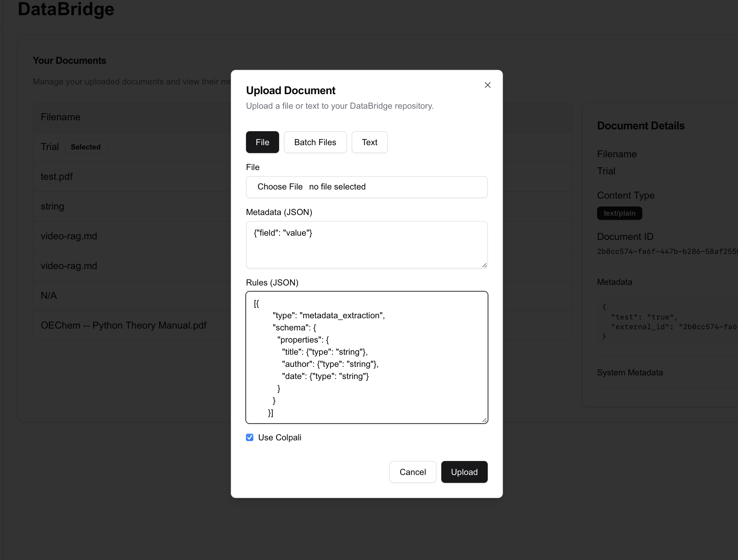Open the file picker with Choose File
The height and width of the screenshot is (560, 738).
click(280, 187)
